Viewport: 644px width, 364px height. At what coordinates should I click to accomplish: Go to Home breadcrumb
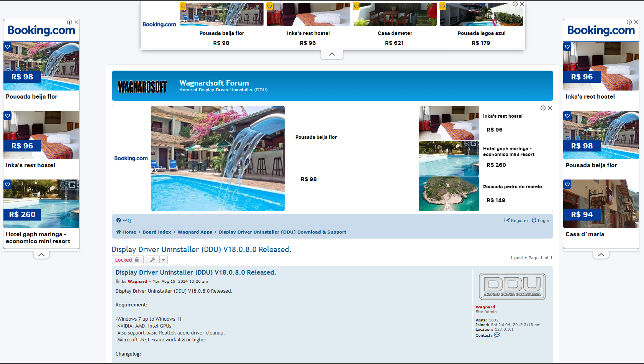pos(126,232)
